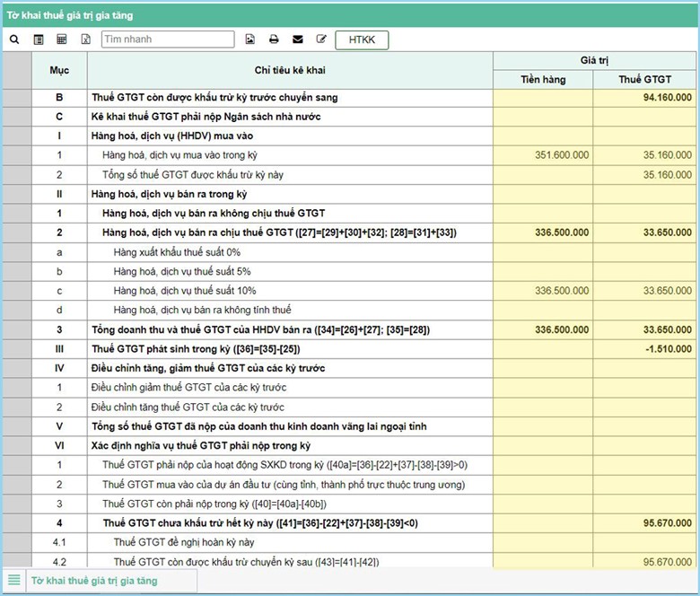Image resolution: width=700 pixels, height=596 pixels.
Task: Select the 351.600.000 purchase value cell
Action: (543, 155)
